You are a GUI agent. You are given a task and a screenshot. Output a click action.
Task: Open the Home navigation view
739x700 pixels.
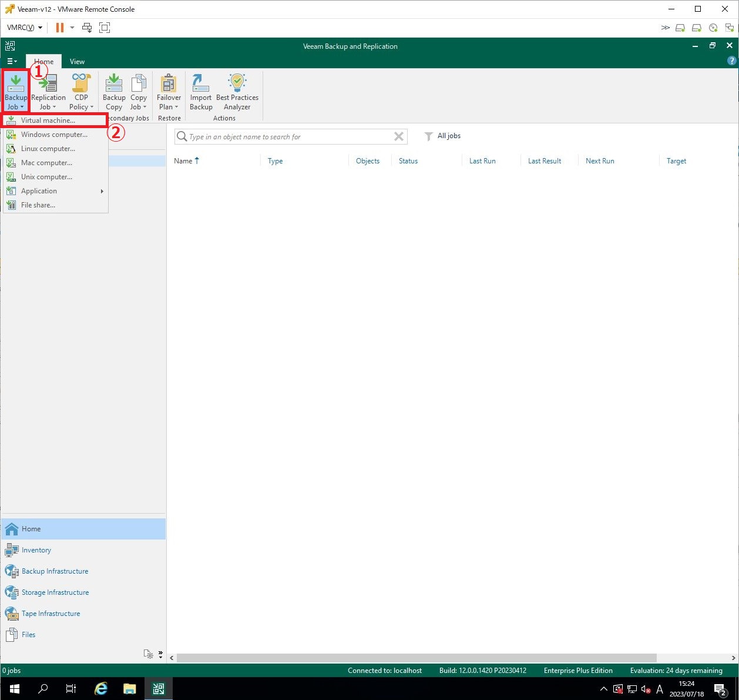[x=83, y=529]
